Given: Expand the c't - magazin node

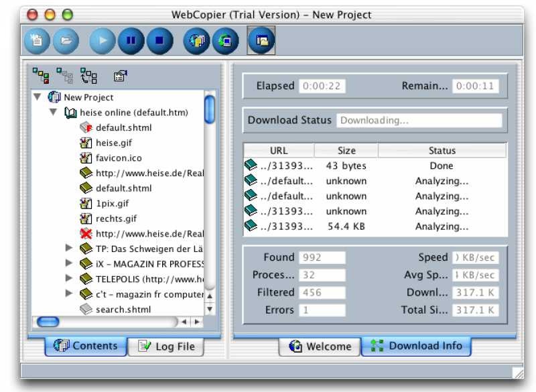Looking at the screenshot, I should [69, 293].
